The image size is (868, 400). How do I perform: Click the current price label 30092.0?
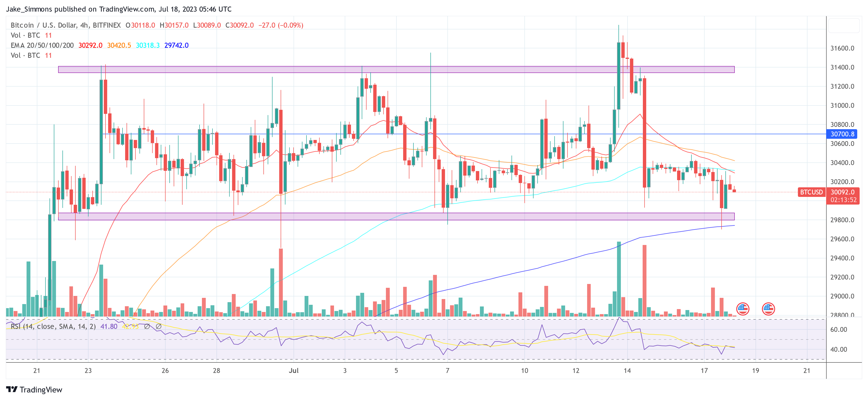[842, 192]
